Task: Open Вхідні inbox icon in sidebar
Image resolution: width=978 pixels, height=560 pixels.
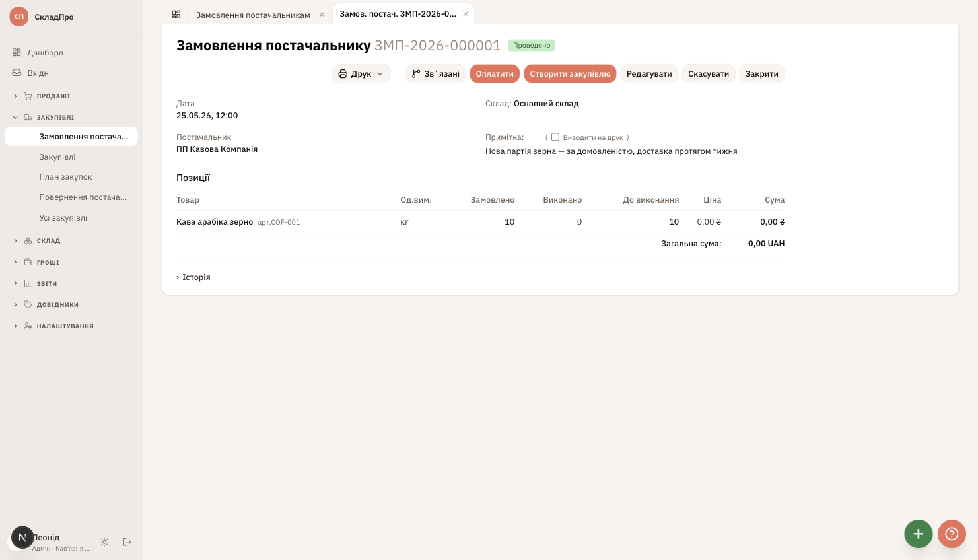Action: tap(17, 73)
